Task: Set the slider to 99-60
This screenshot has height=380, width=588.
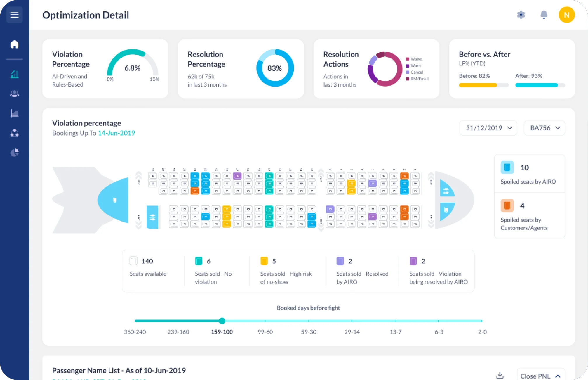Action: [265, 332]
